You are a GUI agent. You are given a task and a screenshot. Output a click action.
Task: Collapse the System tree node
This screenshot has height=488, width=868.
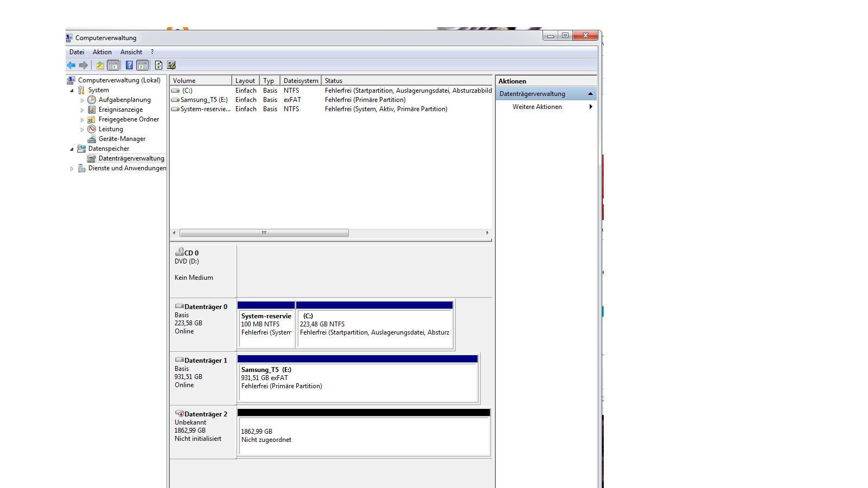[72, 91]
